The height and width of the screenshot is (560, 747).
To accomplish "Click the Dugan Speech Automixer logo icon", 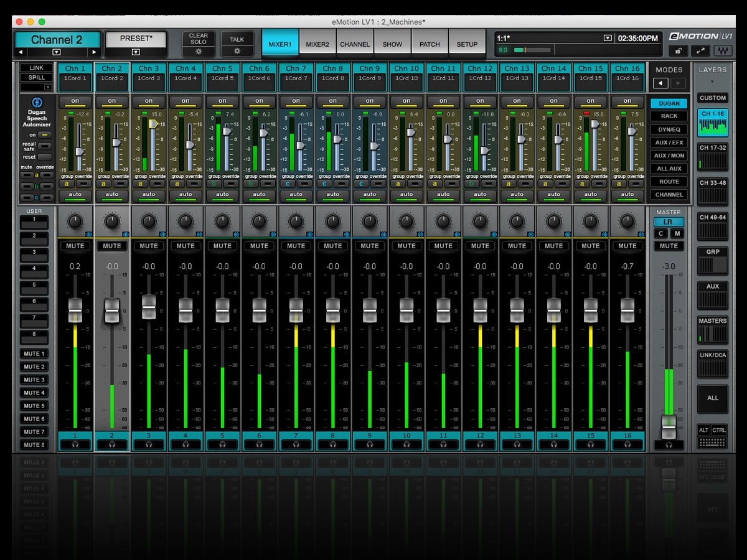I will pos(37,102).
